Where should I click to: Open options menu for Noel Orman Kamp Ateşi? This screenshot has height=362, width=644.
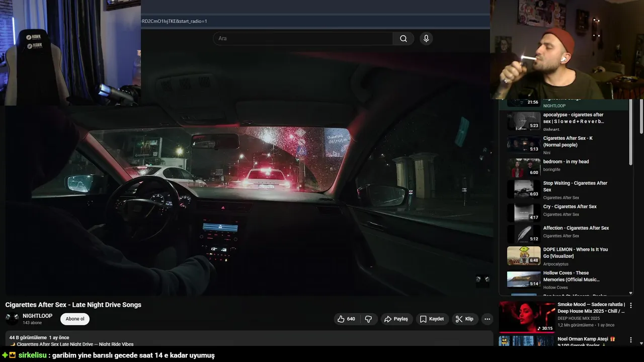tap(631, 340)
